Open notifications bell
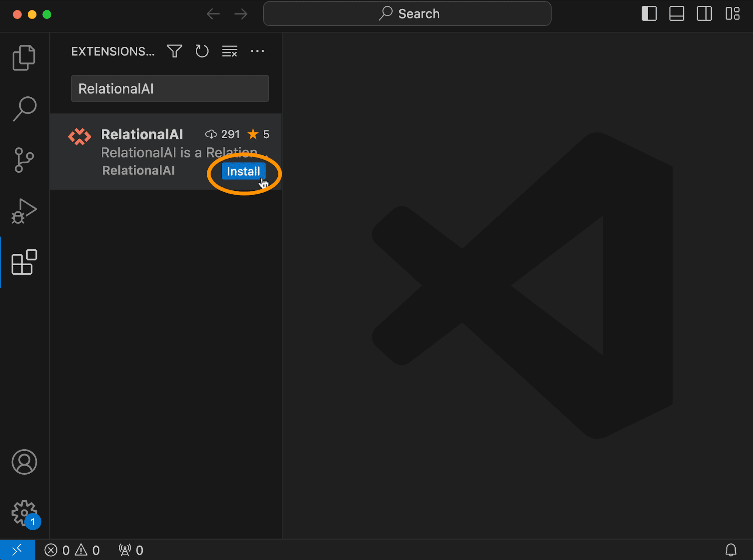Viewport: 753px width, 560px height. point(731,550)
